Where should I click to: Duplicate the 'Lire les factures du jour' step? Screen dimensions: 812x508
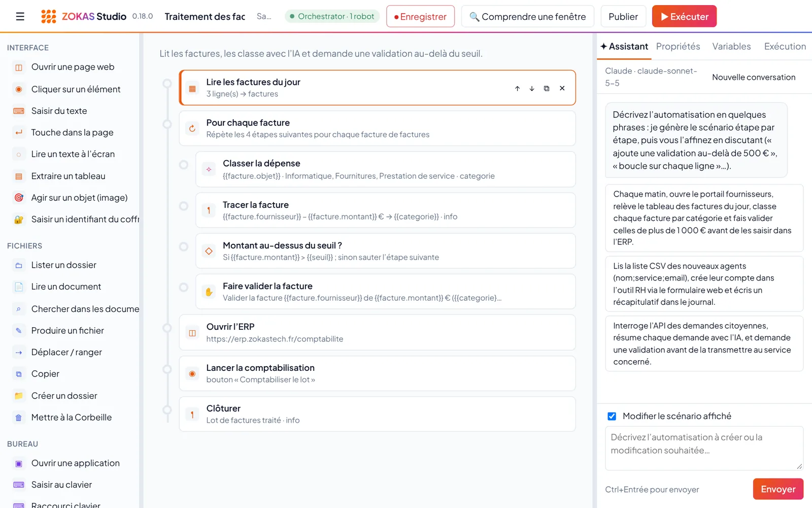547,88
